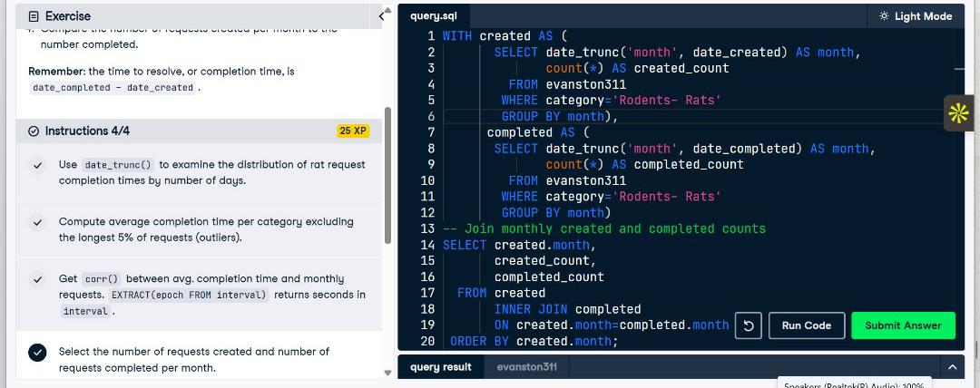Click the editor's right-side scrollbar

click(960, 188)
